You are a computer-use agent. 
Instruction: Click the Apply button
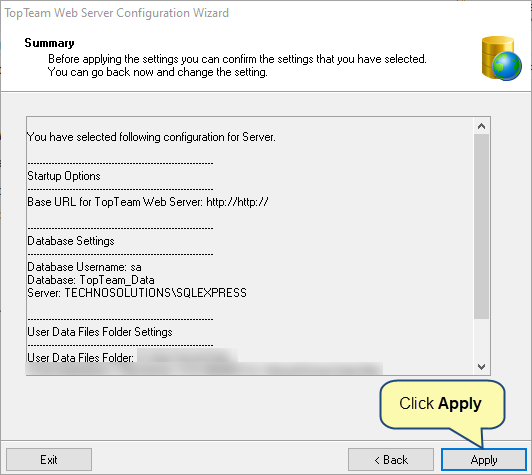483,460
